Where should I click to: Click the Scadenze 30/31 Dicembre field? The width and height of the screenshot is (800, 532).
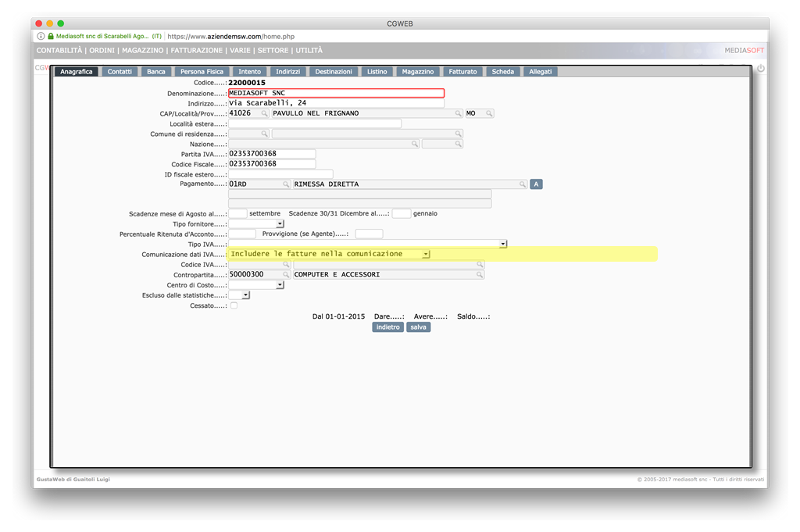(402, 214)
